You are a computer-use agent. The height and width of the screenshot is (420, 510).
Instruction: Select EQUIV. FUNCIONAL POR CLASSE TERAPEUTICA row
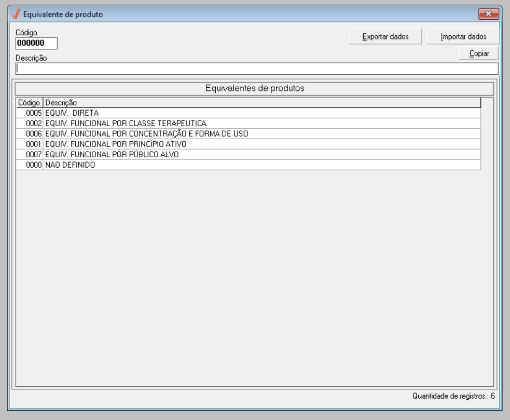pyautogui.click(x=248, y=124)
